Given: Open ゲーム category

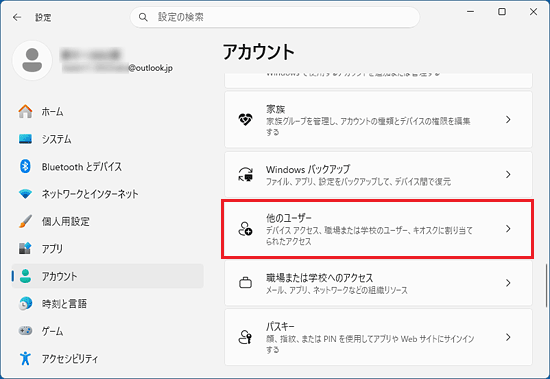Looking at the screenshot, I should tap(107, 331).
